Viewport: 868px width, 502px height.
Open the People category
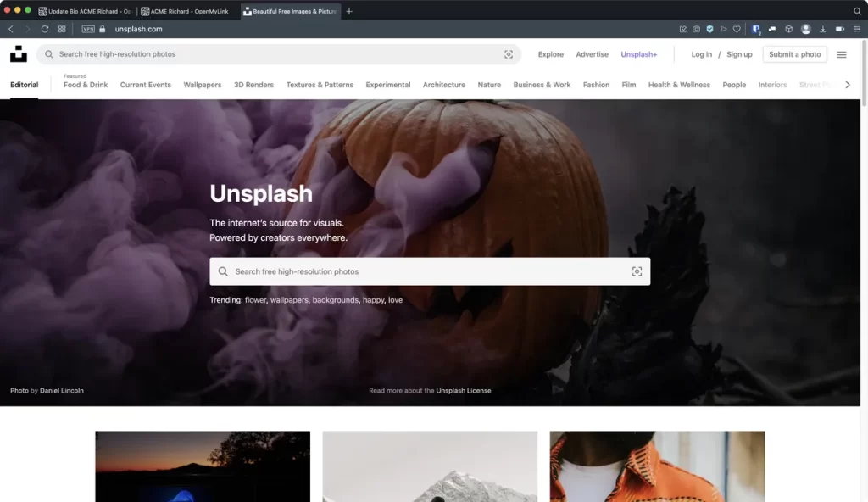pyautogui.click(x=734, y=85)
